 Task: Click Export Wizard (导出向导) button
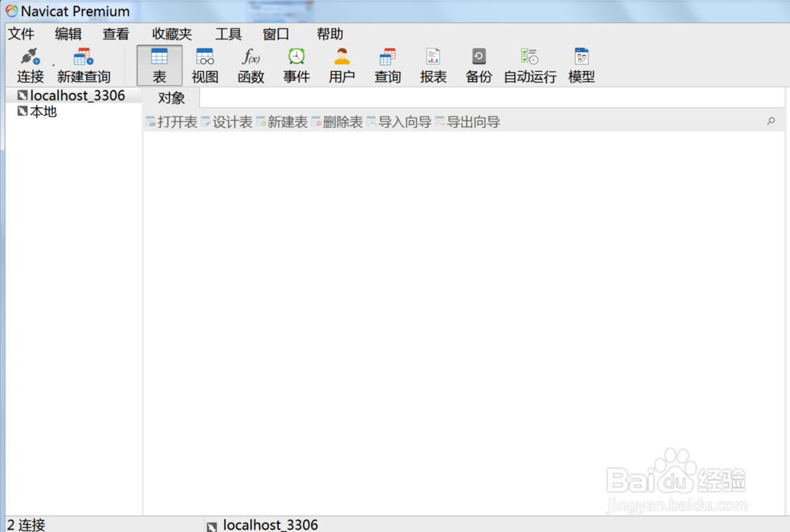[468, 122]
